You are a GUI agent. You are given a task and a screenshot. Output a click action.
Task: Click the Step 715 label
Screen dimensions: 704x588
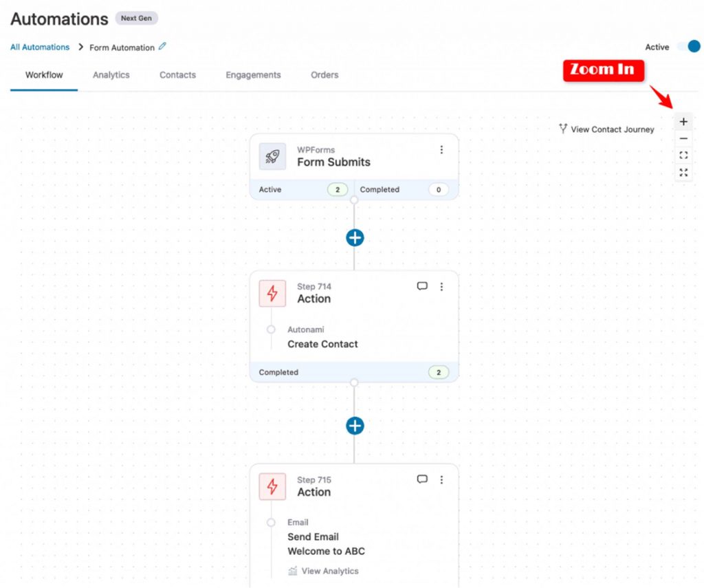pyautogui.click(x=313, y=480)
